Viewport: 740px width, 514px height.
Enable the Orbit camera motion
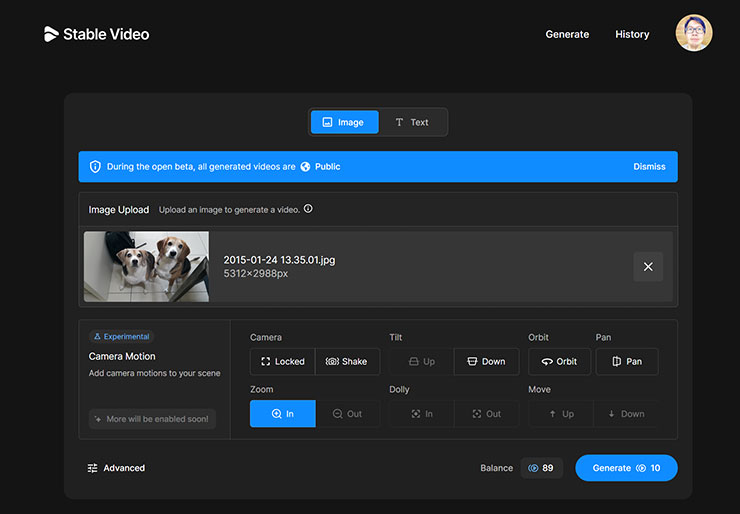coord(559,361)
